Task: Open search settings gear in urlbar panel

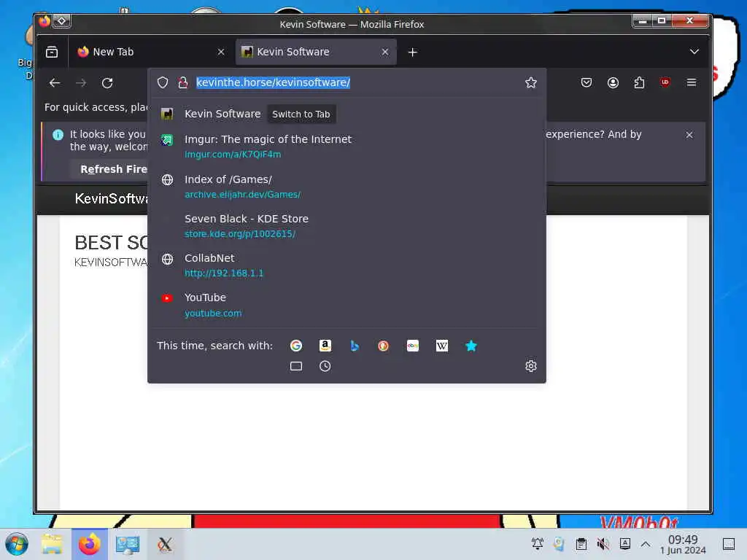Action: tap(531, 366)
